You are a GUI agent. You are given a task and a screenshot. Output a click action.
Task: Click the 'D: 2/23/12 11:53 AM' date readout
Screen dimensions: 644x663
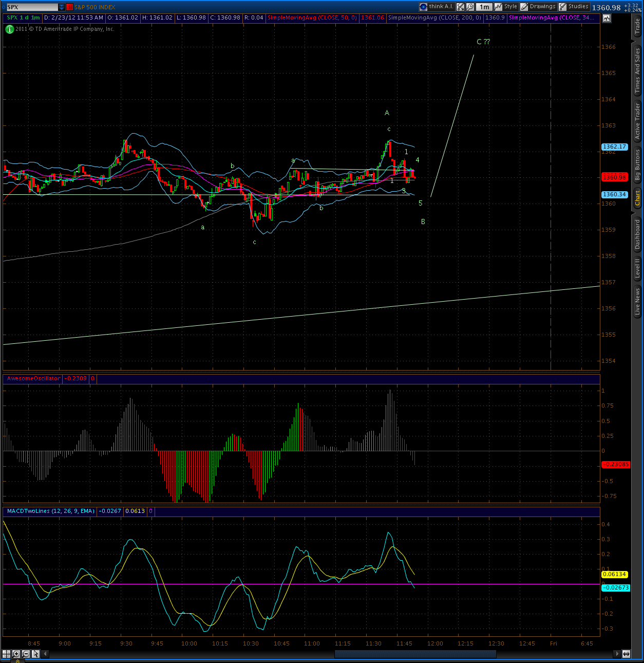pos(74,17)
